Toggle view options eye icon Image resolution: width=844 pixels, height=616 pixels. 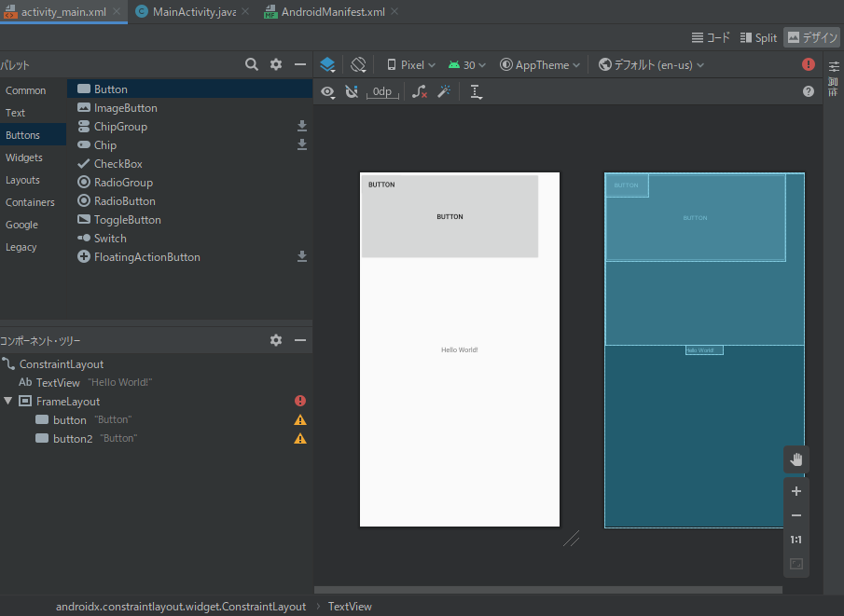tap(327, 91)
